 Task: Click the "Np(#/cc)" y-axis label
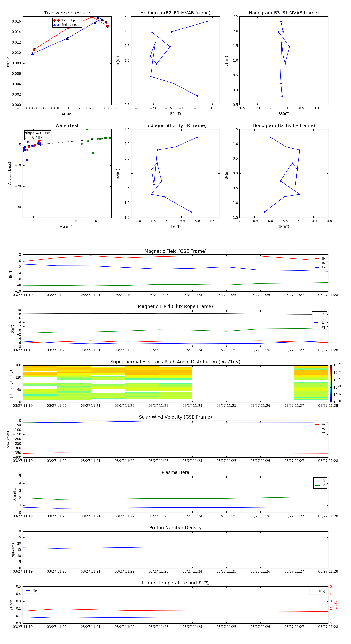(13, 550)
